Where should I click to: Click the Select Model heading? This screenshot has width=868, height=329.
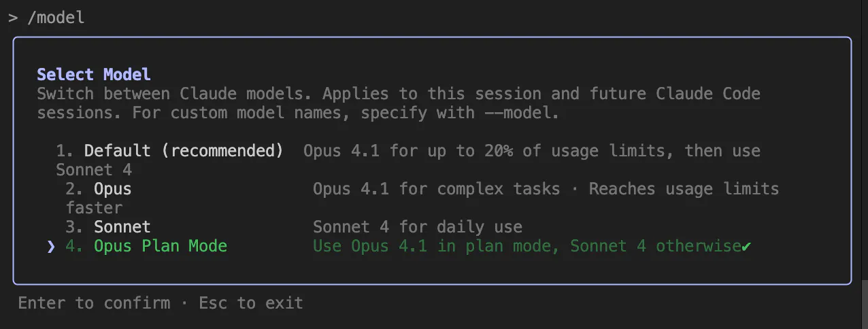pos(94,74)
